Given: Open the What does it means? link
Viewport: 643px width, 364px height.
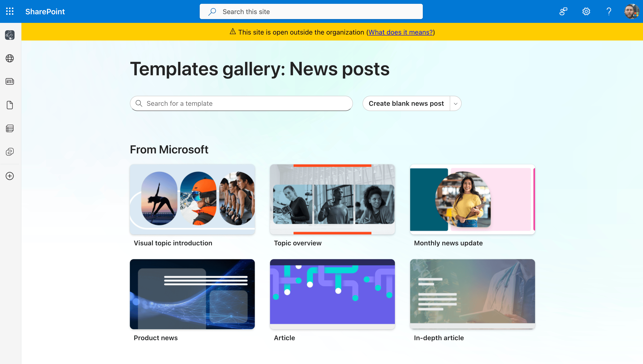Looking at the screenshot, I should tap(400, 32).
